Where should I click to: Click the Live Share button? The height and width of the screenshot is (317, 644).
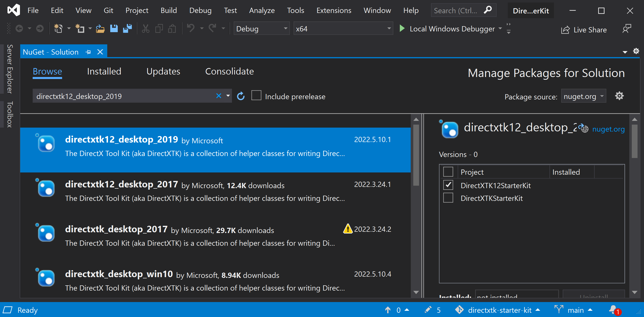[x=584, y=29]
